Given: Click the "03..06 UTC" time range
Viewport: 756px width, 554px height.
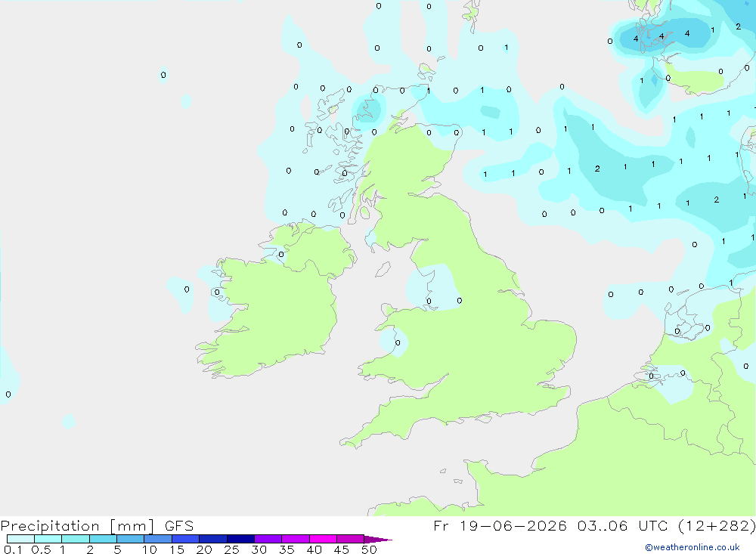Looking at the screenshot, I should tap(622, 525).
